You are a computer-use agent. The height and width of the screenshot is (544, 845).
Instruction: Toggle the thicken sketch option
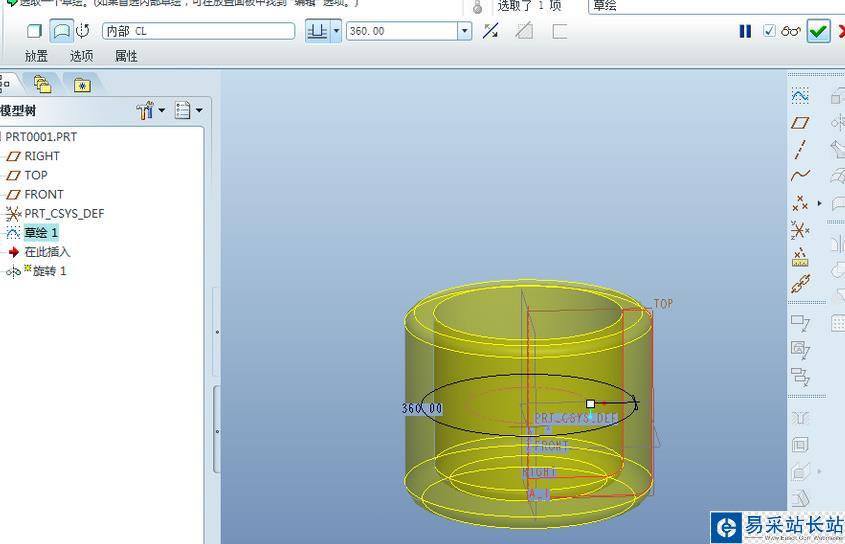point(559,31)
